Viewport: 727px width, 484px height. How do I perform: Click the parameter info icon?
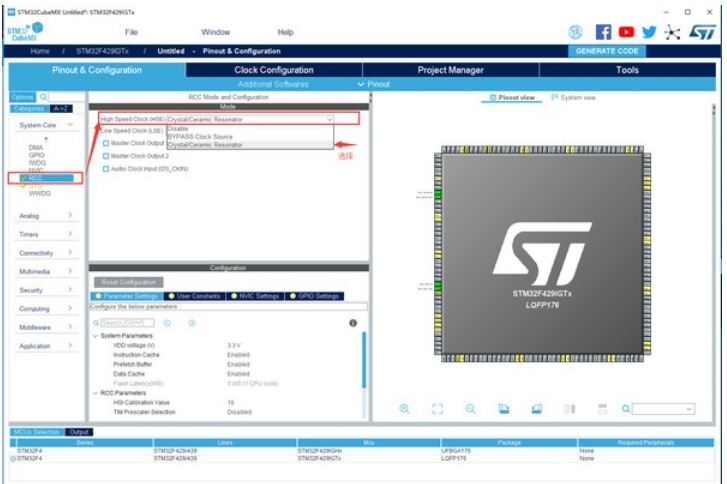(353, 323)
